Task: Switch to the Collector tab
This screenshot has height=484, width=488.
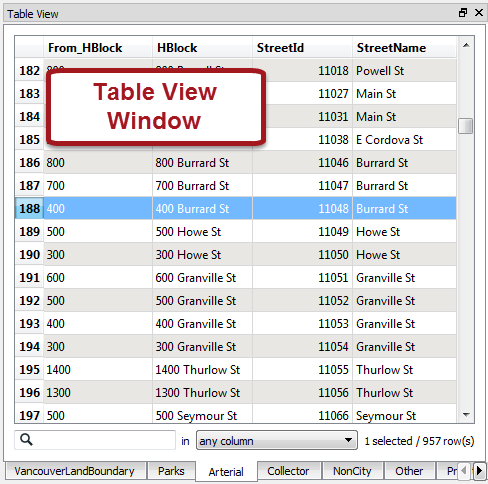Action: 288,471
